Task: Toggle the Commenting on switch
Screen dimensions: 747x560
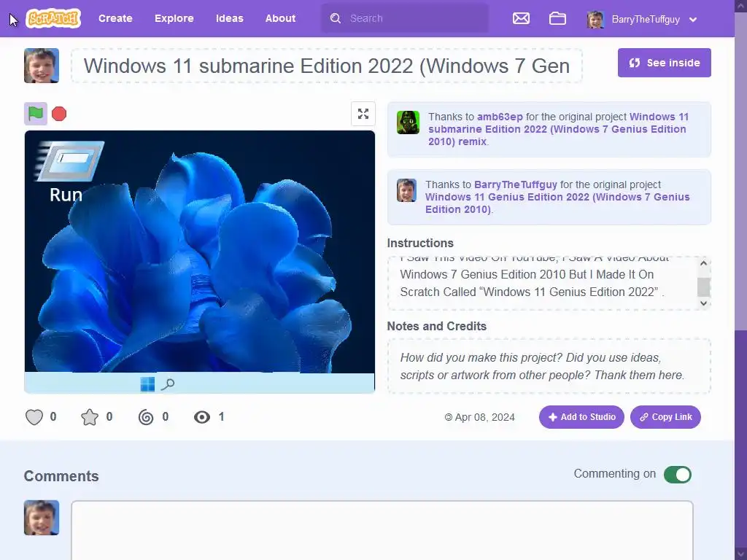Action: pyautogui.click(x=678, y=474)
